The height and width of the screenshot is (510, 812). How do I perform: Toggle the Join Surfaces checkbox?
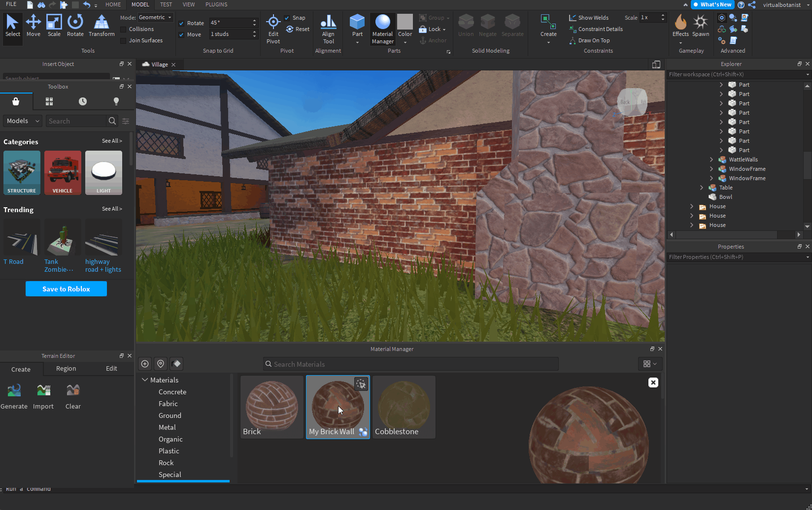(x=123, y=41)
